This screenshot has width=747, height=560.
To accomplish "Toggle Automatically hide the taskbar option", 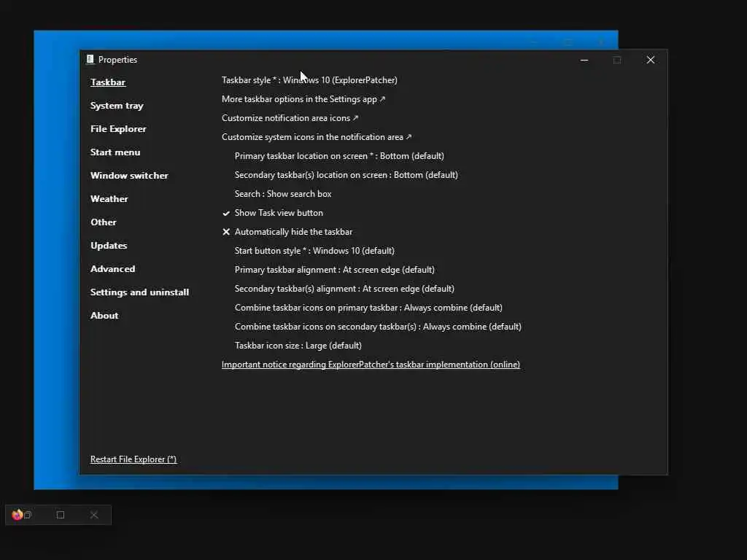I will pyautogui.click(x=293, y=232).
